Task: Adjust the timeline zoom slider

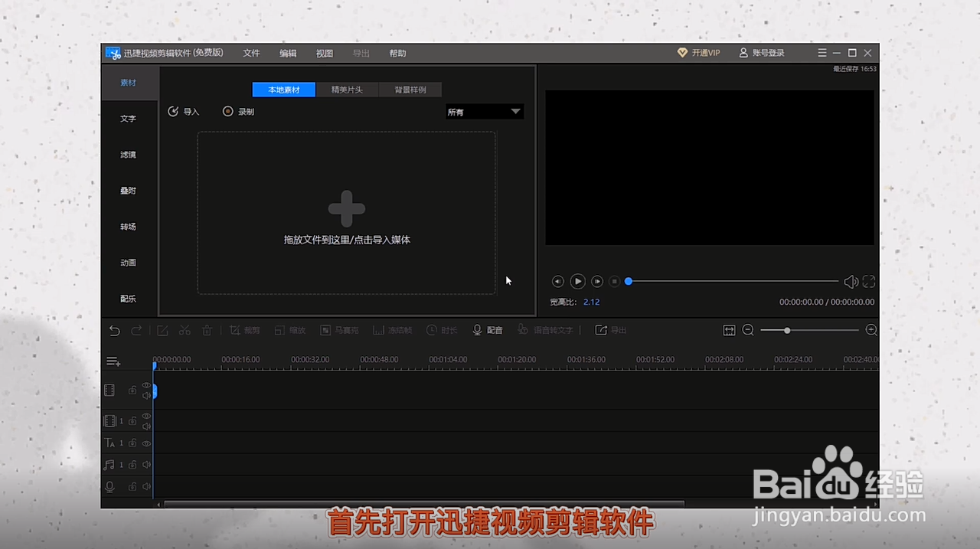Action: tap(787, 330)
